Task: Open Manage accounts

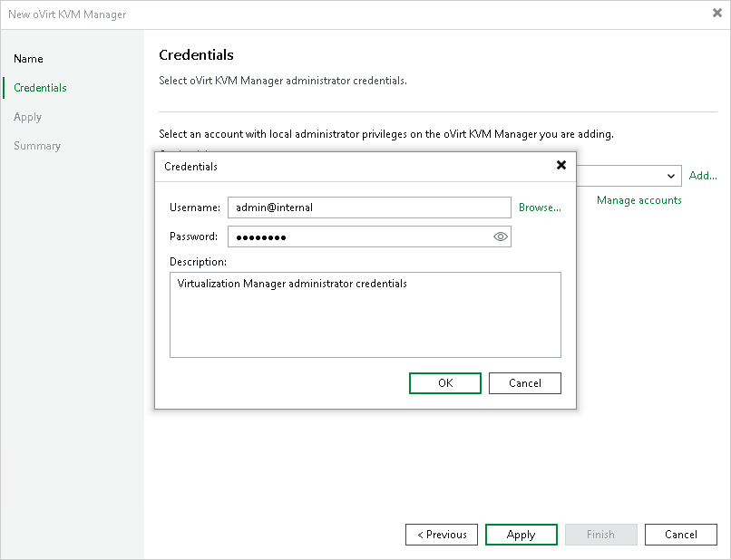Action: (x=638, y=200)
